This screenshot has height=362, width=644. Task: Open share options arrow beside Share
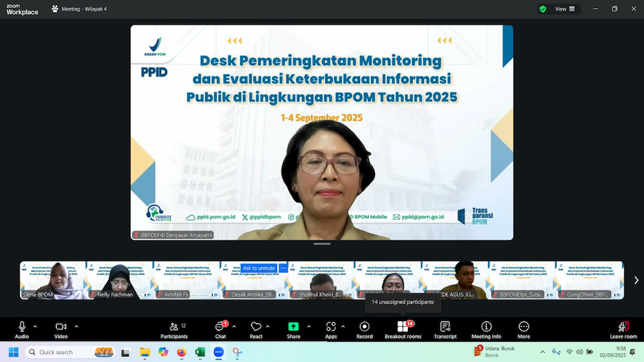(309, 326)
